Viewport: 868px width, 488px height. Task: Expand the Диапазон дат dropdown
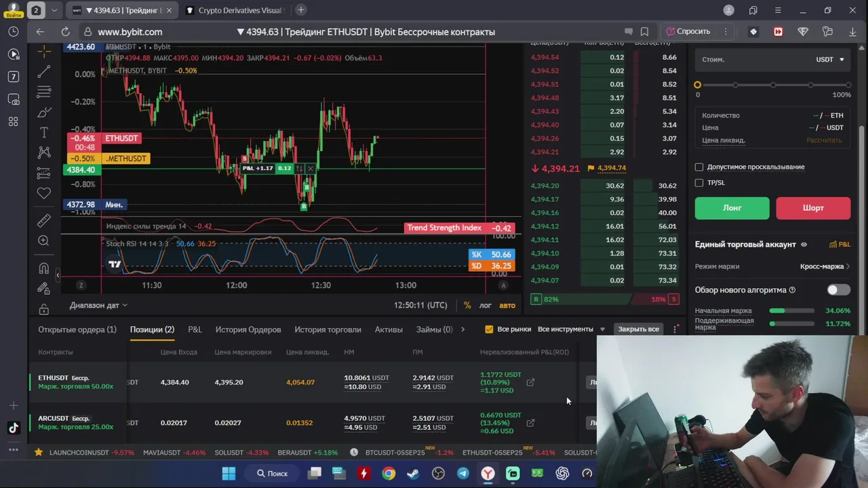(98, 306)
